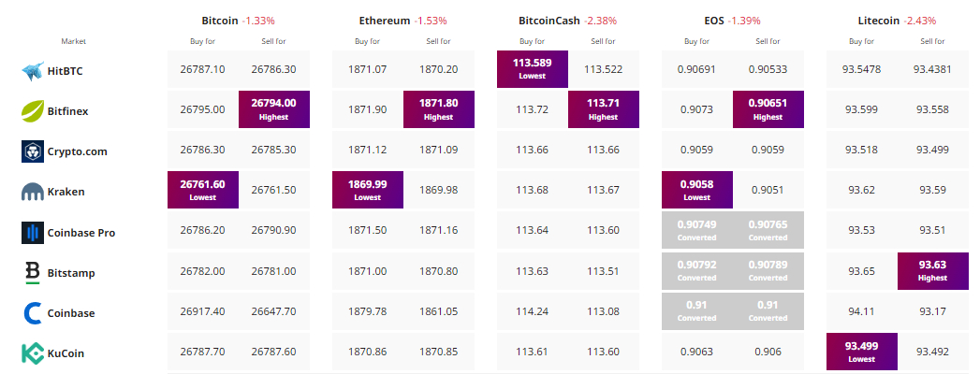Click Bitfinex's highest EOS sell price cell
The width and height of the screenshot is (980, 374).
pyautogui.click(x=768, y=109)
